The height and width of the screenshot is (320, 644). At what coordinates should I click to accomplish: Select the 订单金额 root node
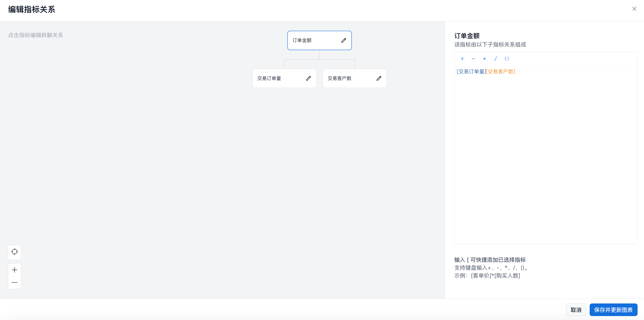pos(310,40)
